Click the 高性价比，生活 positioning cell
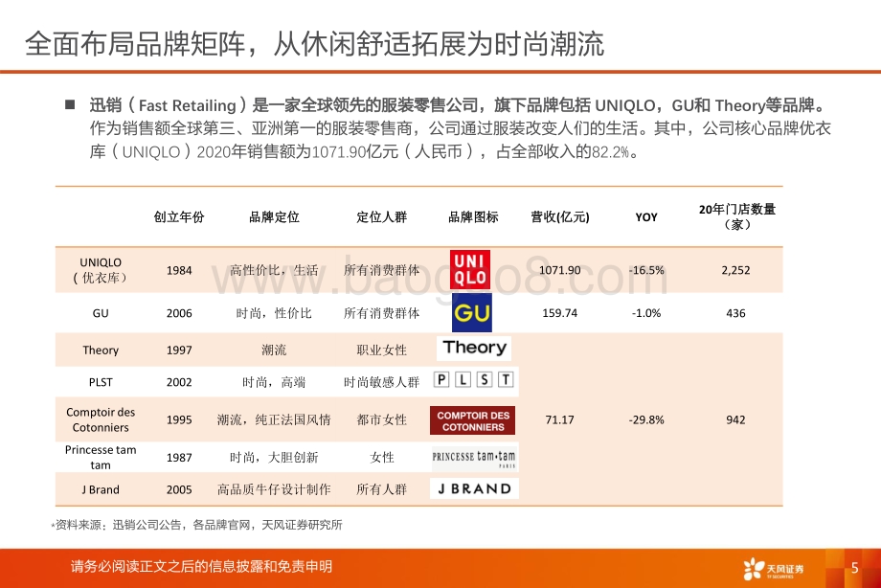Viewport: 881px width, 588px height. pyautogui.click(x=274, y=270)
